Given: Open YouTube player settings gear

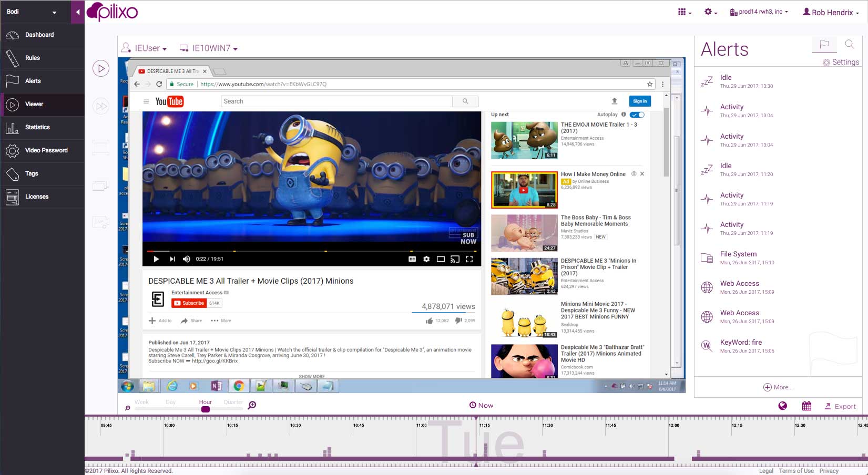Looking at the screenshot, I should click(x=426, y=259).
